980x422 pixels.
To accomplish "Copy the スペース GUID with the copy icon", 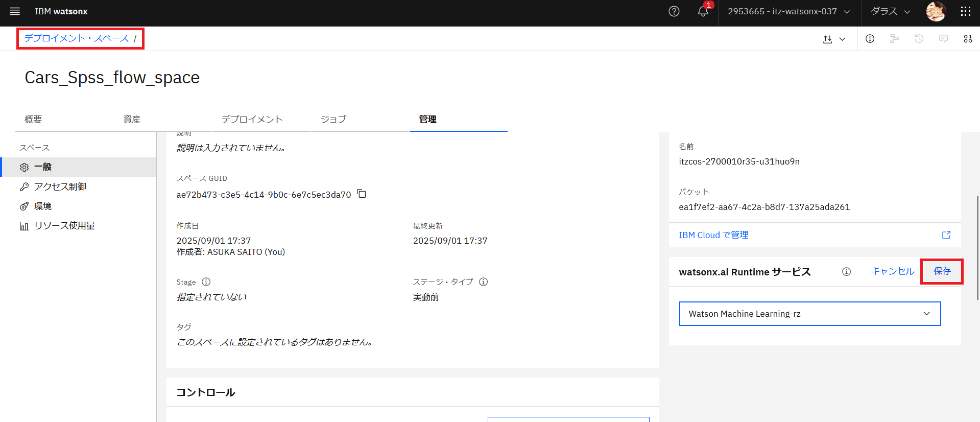I will click(362, 194).
